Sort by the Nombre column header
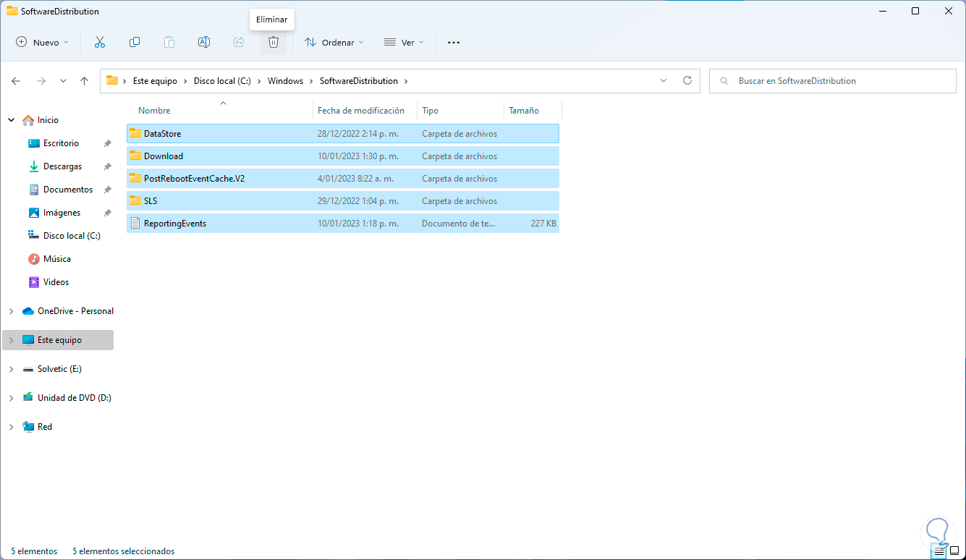 tap(154, 111)
